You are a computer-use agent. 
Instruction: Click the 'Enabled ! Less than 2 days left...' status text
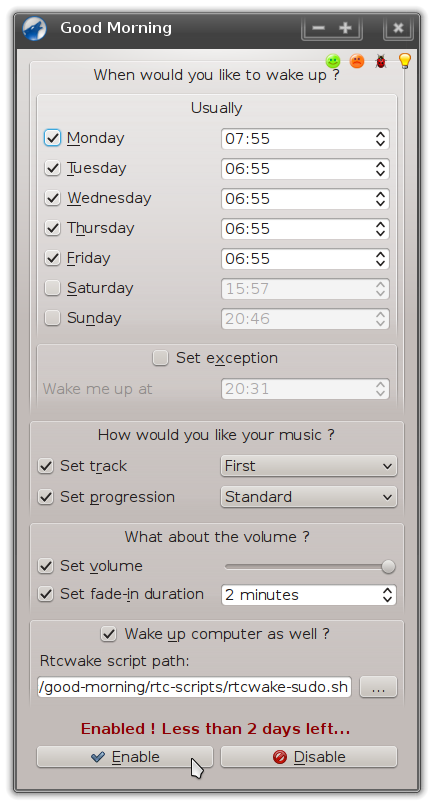click(215, 729)
